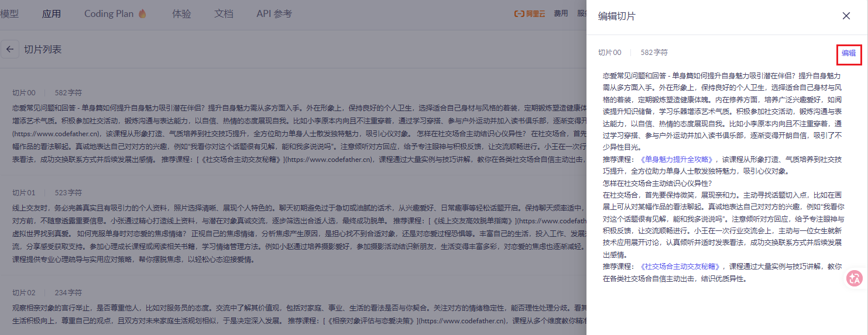Select the 应用 navigation tab
The height and width of the screenshot is (335, 868).
(52, 13)
